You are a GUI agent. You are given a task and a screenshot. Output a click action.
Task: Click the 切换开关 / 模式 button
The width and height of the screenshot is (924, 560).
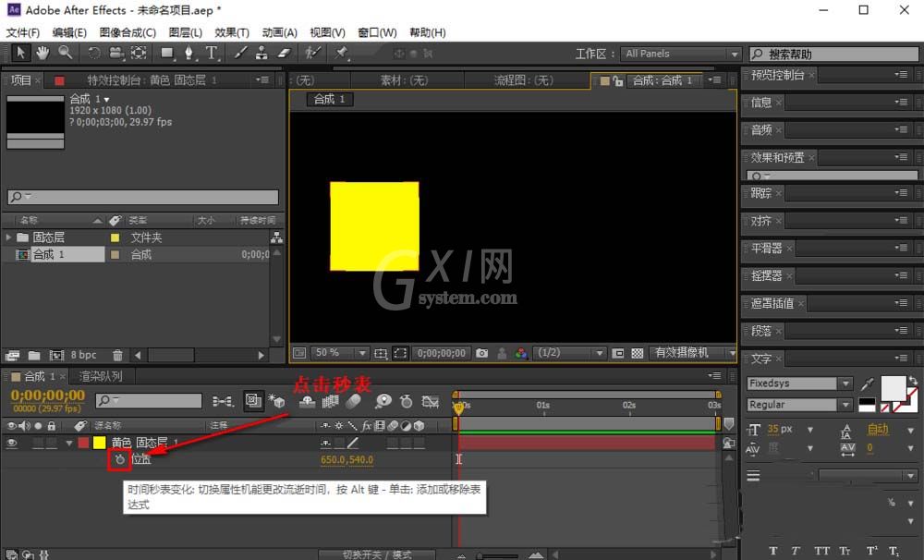(377, 554)
